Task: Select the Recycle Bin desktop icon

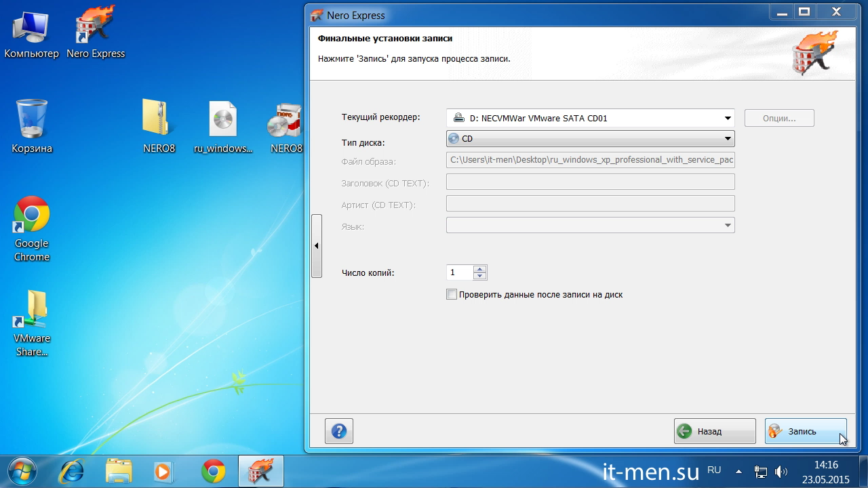Action: (32, 127)
